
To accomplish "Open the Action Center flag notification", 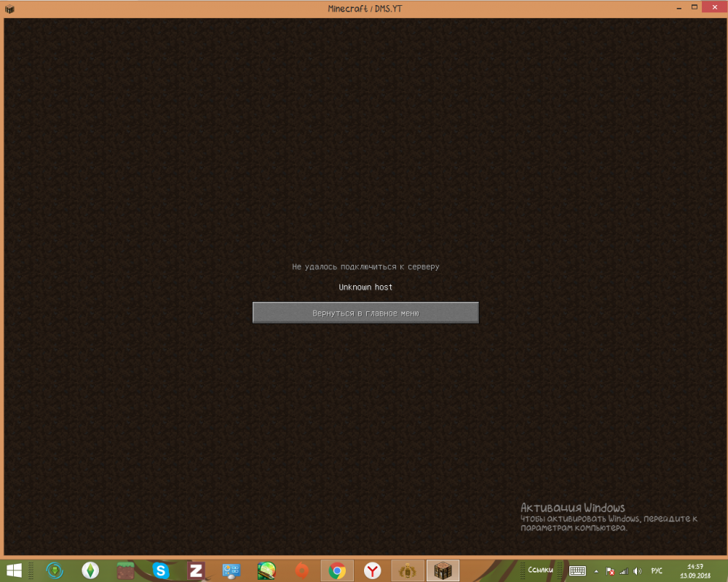I will 611,571.
